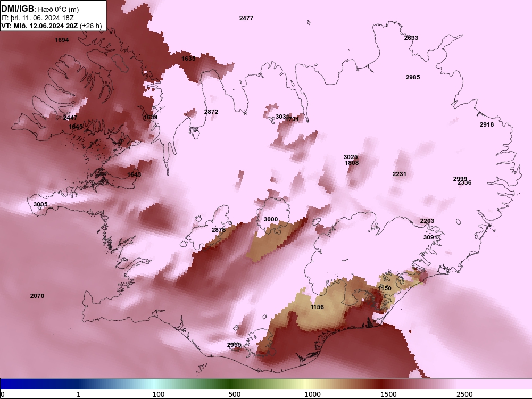Select the 3091 map label
This screenshot has width=532, height=399.
click(430, 237)
